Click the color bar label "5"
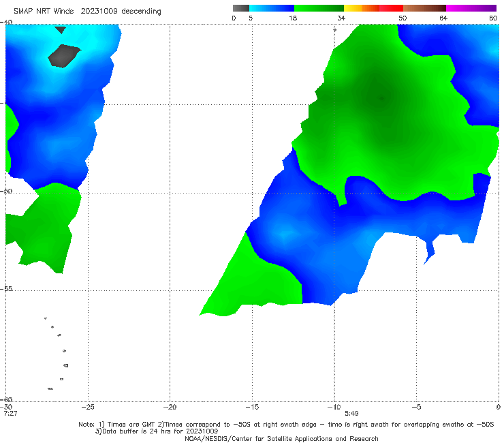504x443 pixels. 251,18
